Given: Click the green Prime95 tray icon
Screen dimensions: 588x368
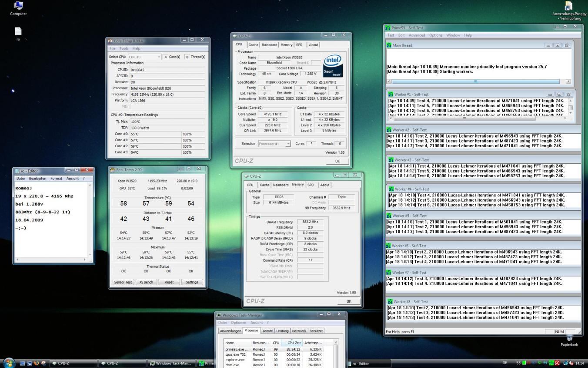Looking at the screenshot, I should pos(551,363).
